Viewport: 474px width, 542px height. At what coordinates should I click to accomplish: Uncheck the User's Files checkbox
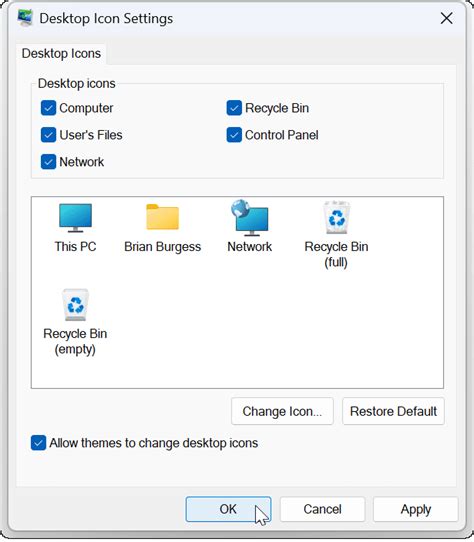pyautogui.click(x=48, y=135)
